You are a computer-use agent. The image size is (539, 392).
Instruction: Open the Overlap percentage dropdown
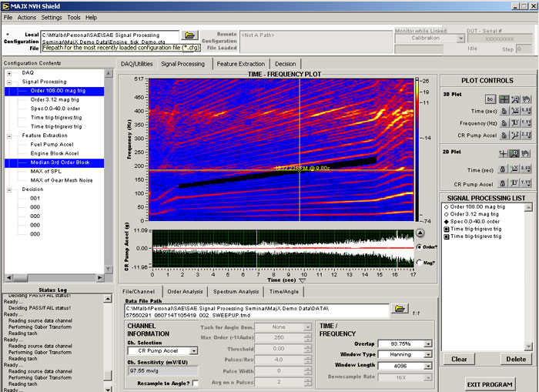427,343
